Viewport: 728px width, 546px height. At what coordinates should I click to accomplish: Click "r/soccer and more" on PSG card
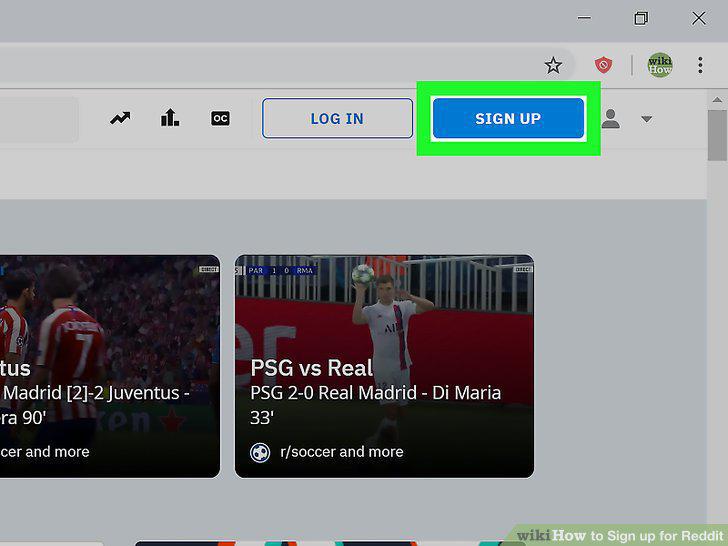(342, 452)
